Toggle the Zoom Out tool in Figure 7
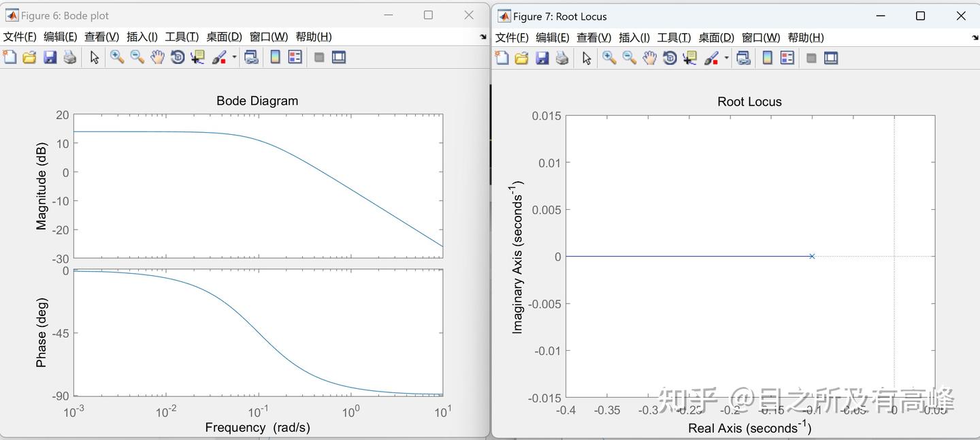Screen dimensions: 980x440 point(627,57)
